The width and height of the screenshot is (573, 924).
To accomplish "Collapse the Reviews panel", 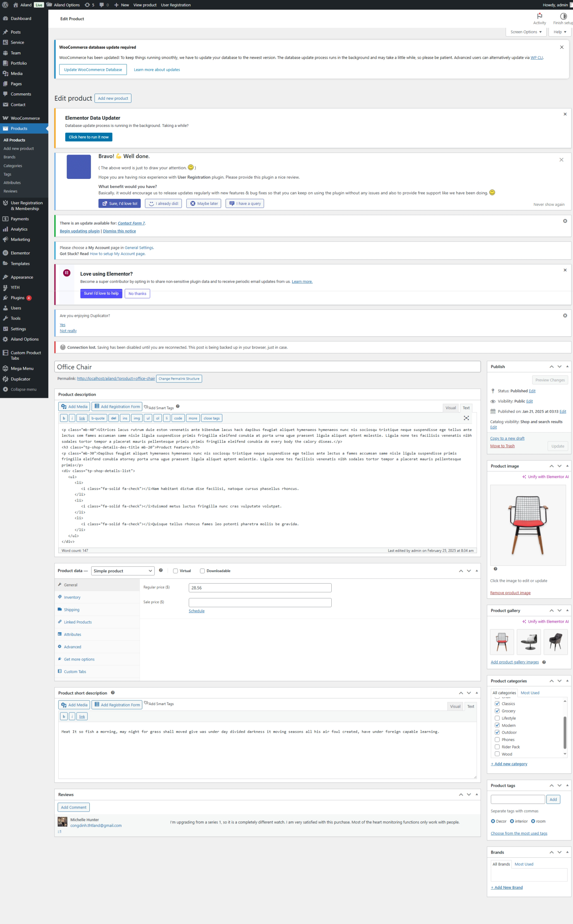I will (x=476, y=794).
